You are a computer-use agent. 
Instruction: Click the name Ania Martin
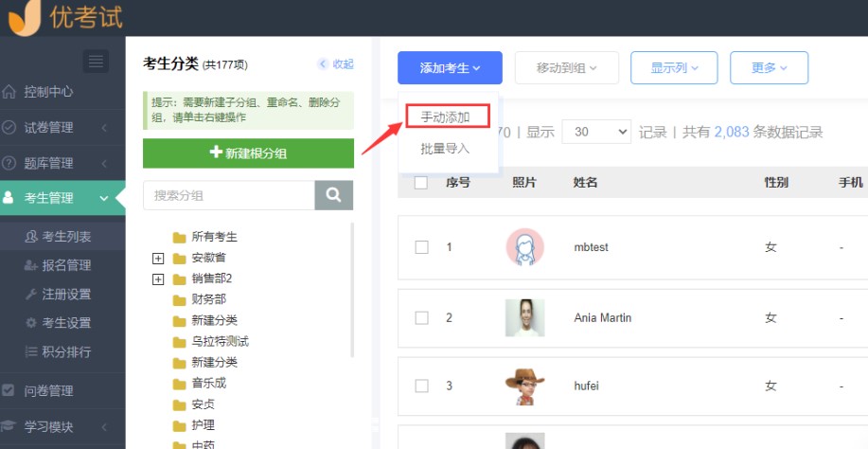click(603, 317)
